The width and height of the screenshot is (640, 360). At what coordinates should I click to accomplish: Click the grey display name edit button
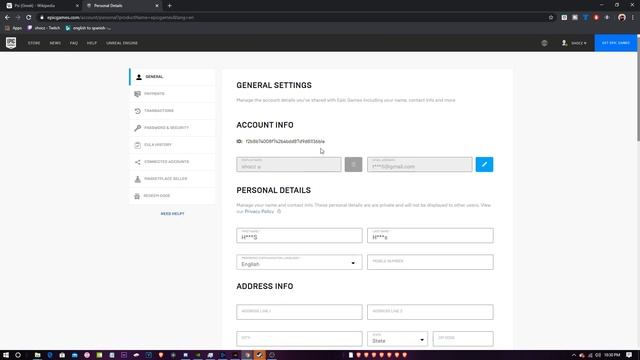[353, 164]
